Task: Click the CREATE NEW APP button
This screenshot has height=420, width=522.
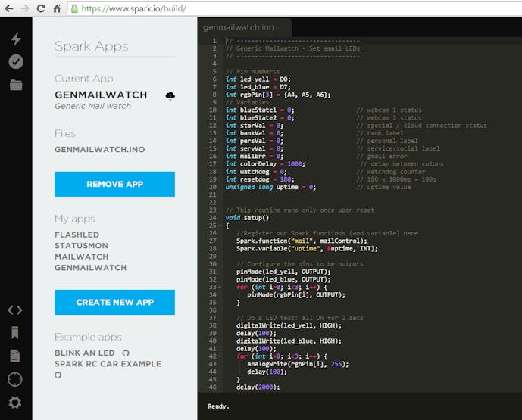Action: click(114, 302)
